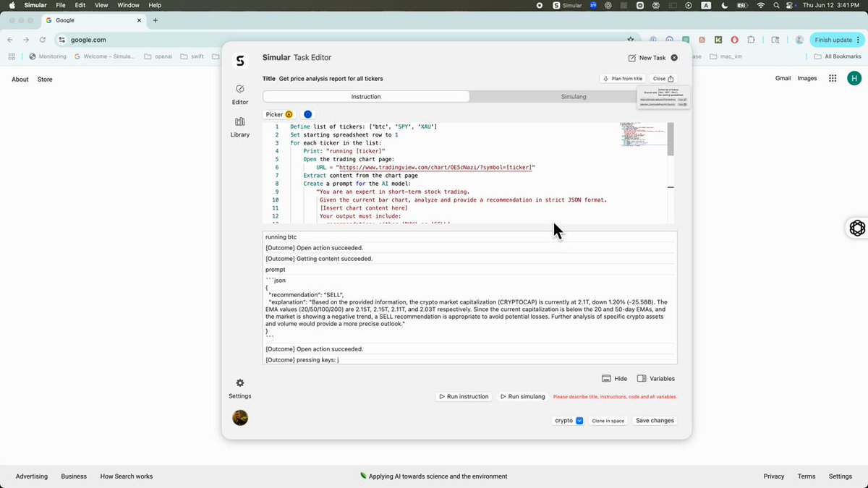
Task: Open the macOS Window menu
Action: coord(128,5)
